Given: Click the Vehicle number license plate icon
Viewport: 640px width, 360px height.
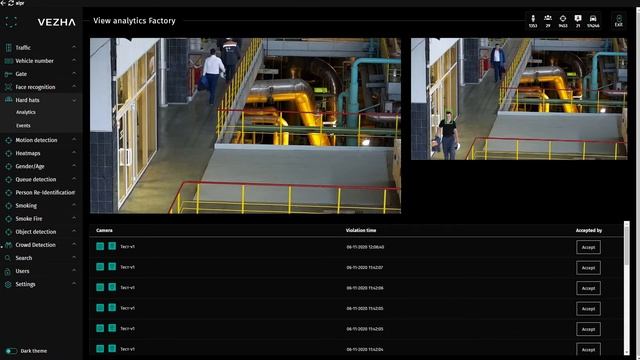Looking at the screenshot, I should [x=8, y=61].
